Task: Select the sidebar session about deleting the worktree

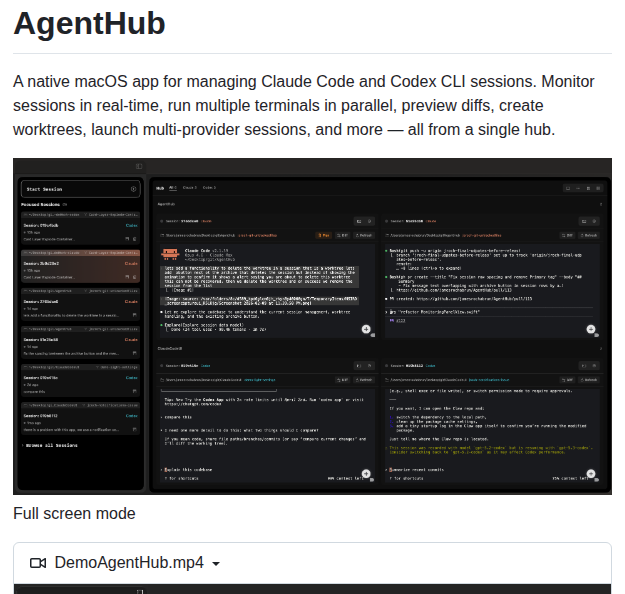Action: 81,304
